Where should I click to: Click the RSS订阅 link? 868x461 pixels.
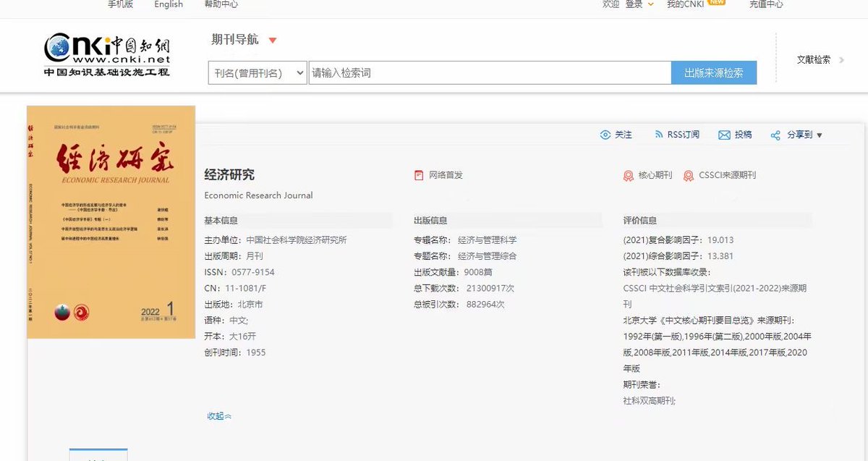(684, 135)
